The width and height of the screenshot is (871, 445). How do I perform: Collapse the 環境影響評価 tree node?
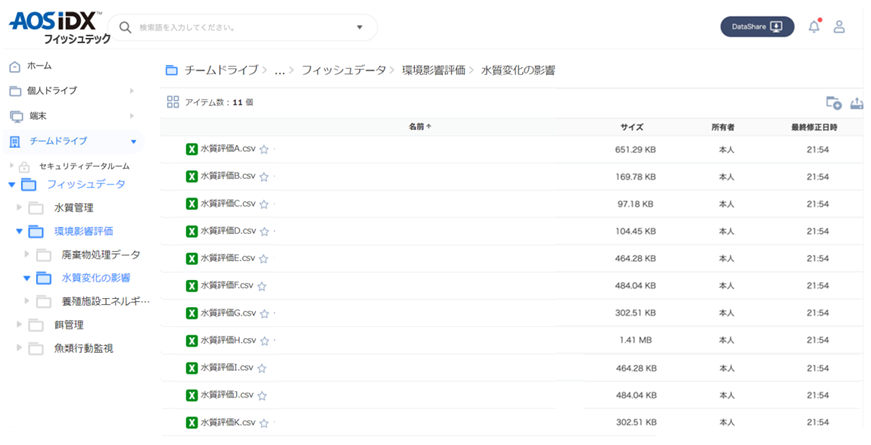[19, 231]
